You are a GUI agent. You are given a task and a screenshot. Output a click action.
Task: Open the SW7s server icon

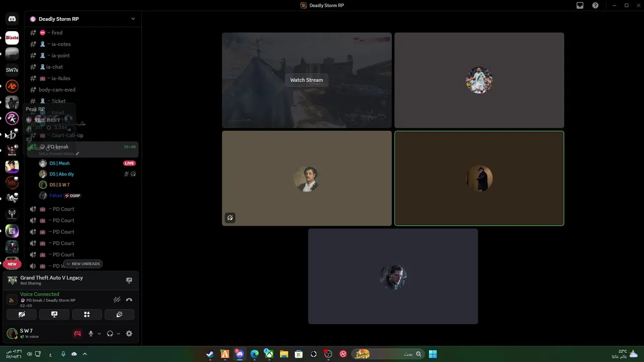pyautogui.click(x=12, y=70)
